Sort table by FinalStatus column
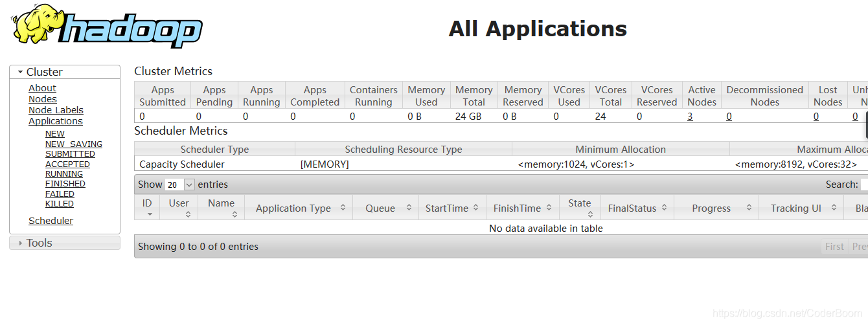 (637, 208)
